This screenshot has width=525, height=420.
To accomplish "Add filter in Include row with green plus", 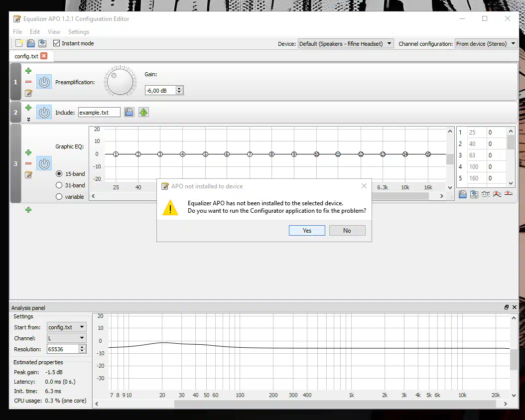I will tap(28, 108).
